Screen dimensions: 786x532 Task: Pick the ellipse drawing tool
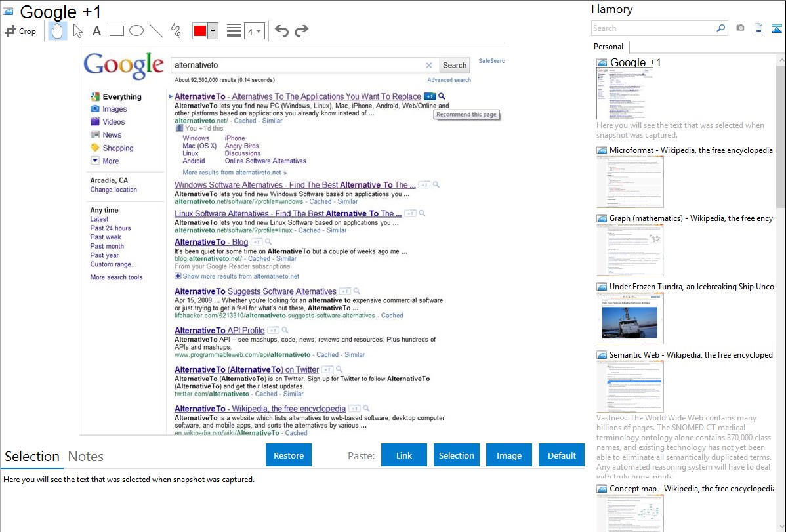136,31
